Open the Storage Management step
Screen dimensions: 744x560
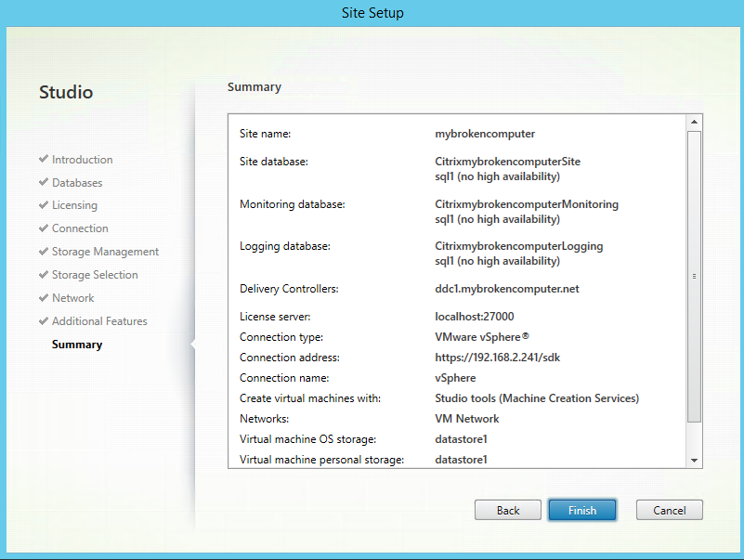click(105, 252)
